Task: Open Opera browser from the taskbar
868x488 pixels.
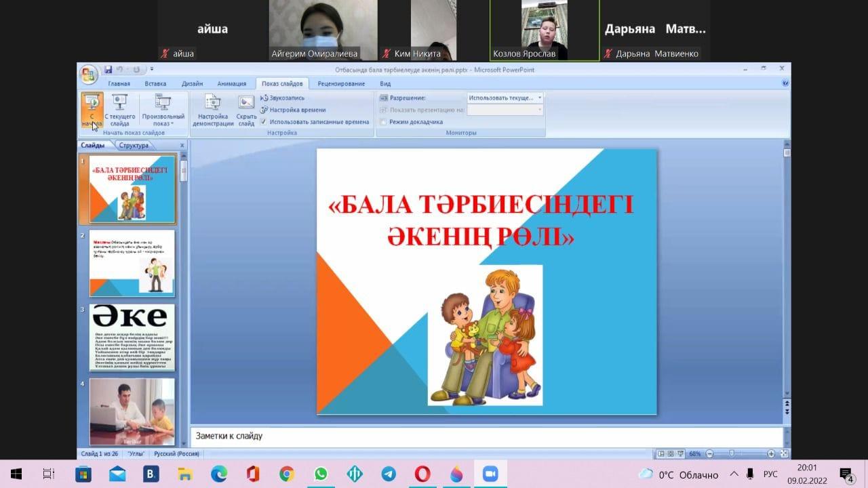Action: tap(422, 474)
